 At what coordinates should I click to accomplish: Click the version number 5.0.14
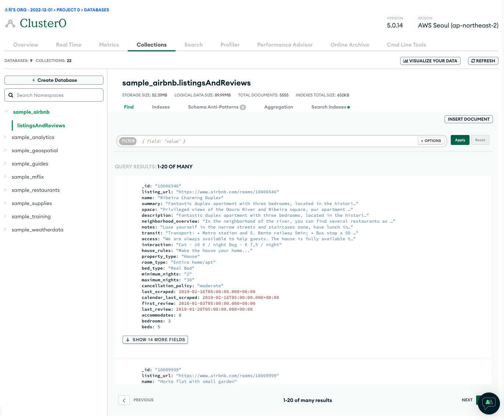[395, 25]
